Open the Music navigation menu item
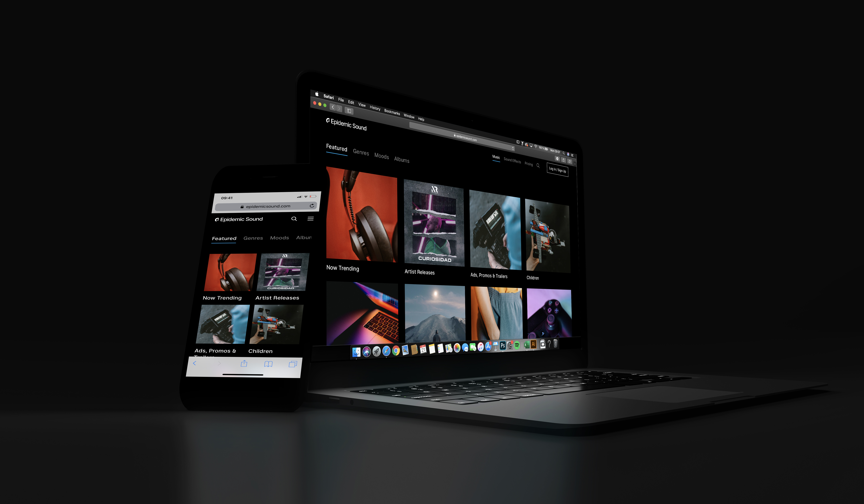Image resolution: width=864 pixels, height=504 pixels. 495,157
